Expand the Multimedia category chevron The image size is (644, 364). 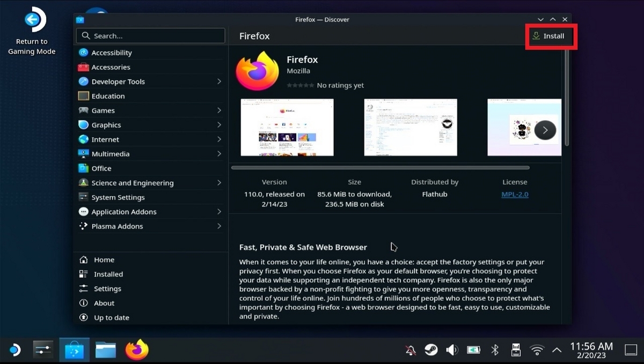point(219,154)
